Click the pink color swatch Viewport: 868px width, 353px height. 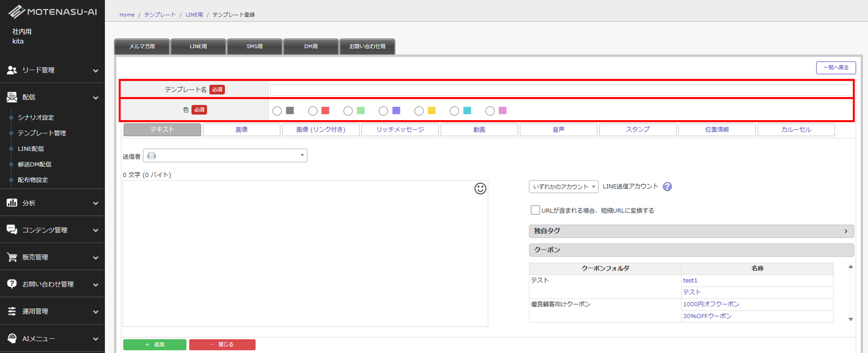click(502, 110)
